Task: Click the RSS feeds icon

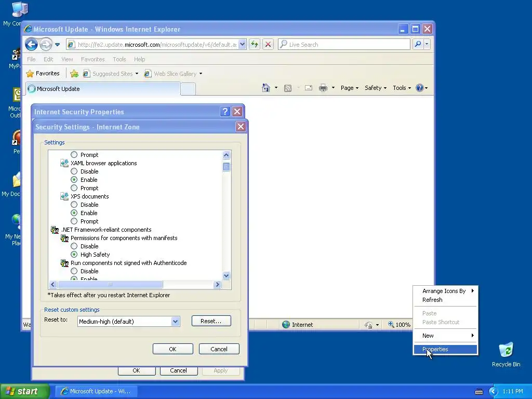Action: click(x=288, y=88)
